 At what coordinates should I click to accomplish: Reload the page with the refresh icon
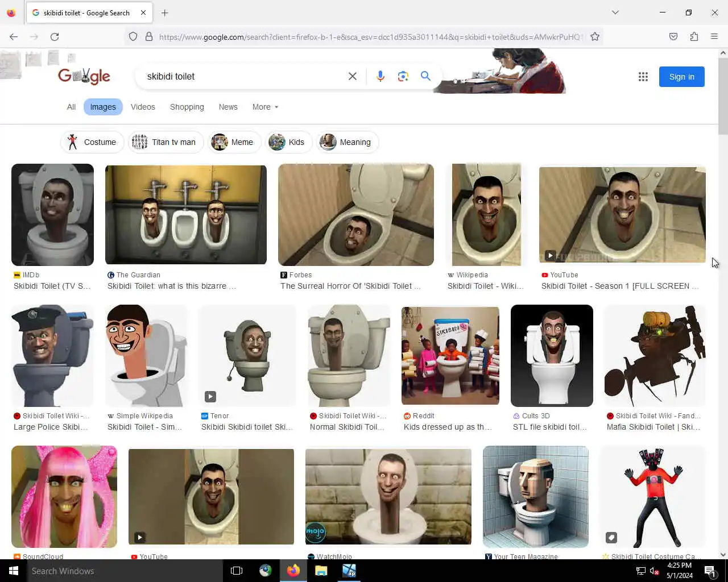[x=55, y=36]
